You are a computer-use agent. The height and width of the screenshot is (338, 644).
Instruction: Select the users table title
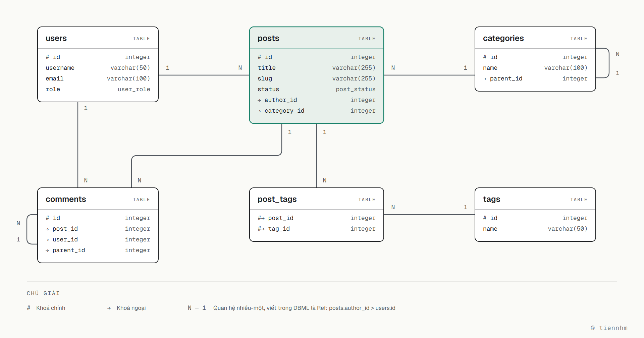56,38
